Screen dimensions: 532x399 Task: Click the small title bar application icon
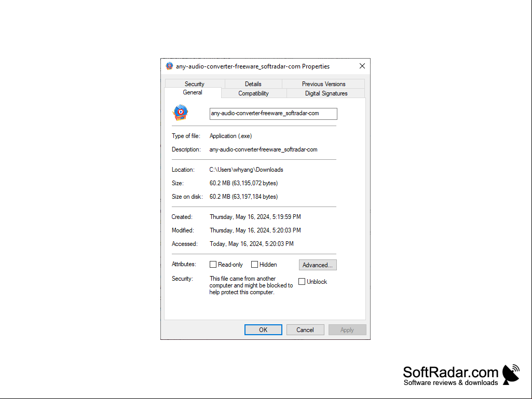click(169, 66)
